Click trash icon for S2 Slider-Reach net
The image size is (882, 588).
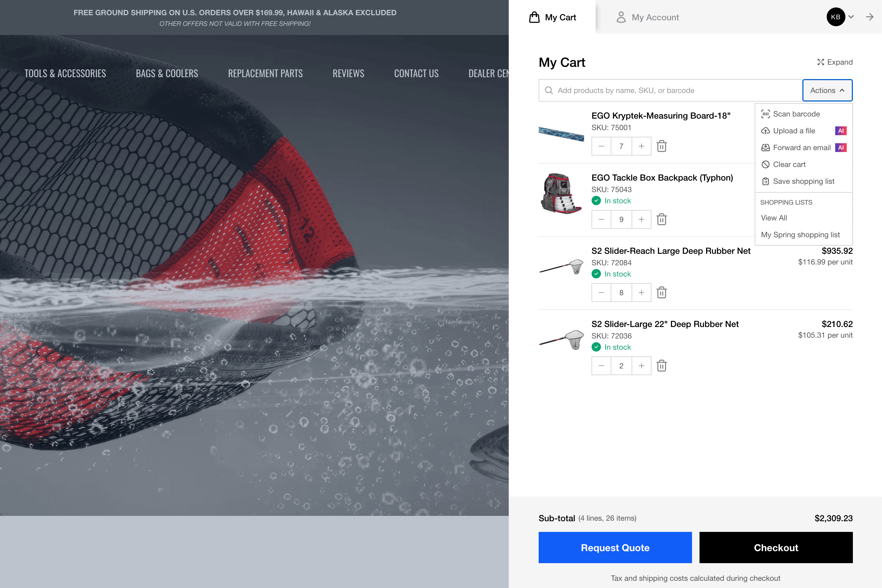tap(662, 293)
